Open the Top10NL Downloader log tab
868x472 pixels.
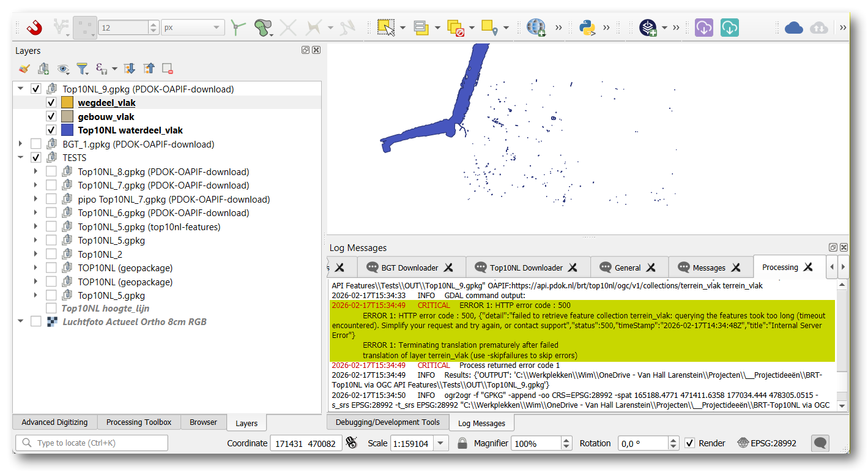(x=526, y=268)
